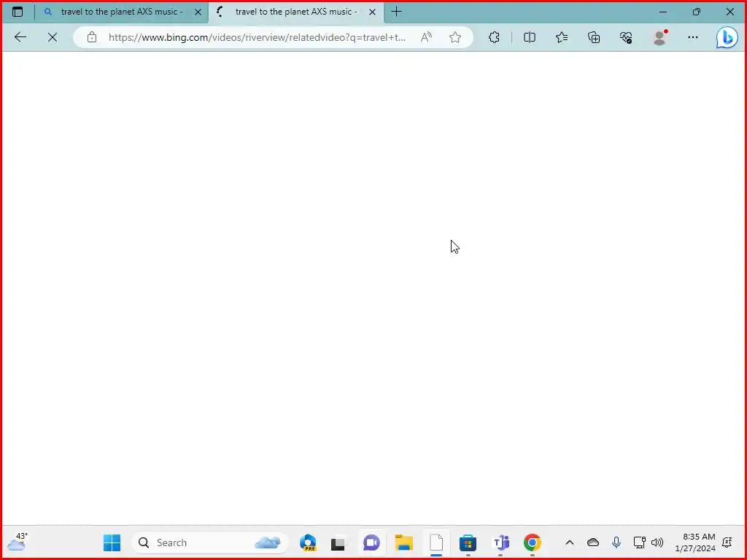Click the microphone tray icon
Image resolution: width=747 pixels, height=560 pixels.
click(616, 542)
